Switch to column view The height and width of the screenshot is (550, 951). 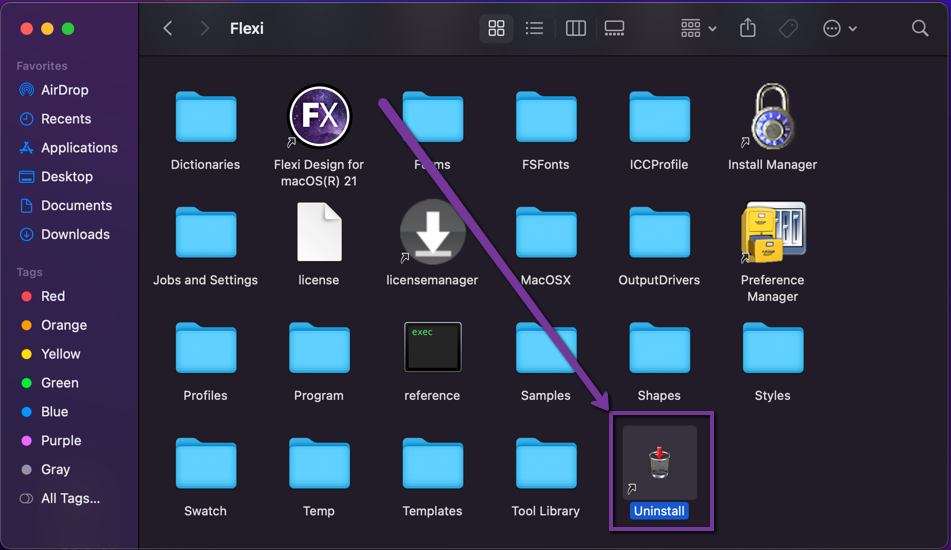click(x=576, y=29)
